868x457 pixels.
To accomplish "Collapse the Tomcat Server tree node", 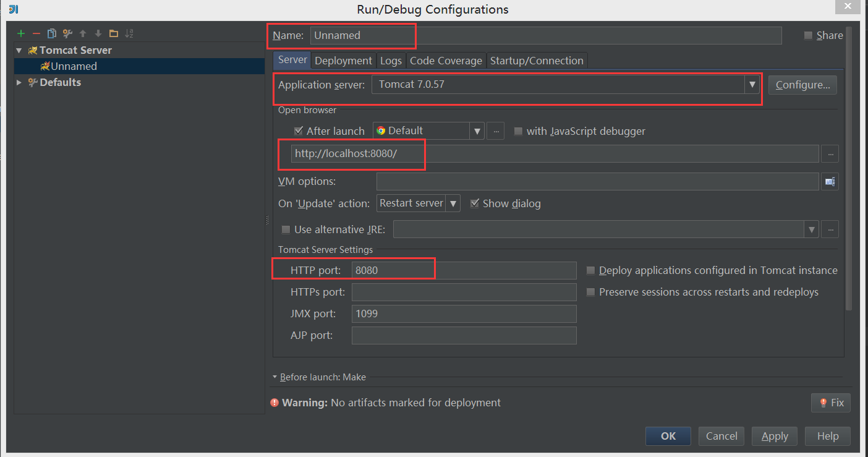I will [19, 50].
